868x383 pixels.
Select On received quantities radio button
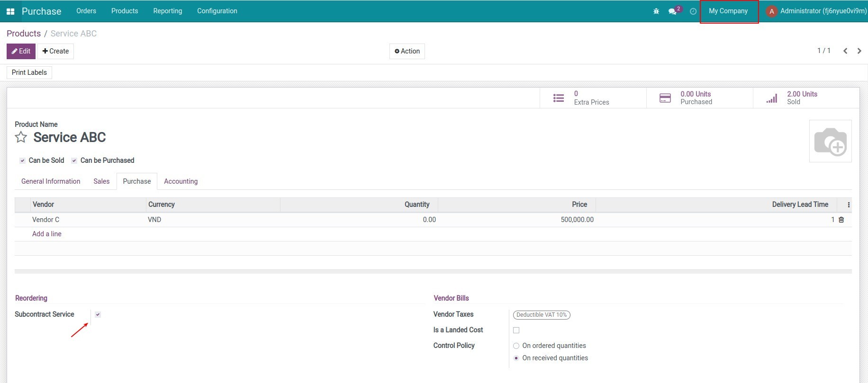pyautogui.click(x=516, y=358)
